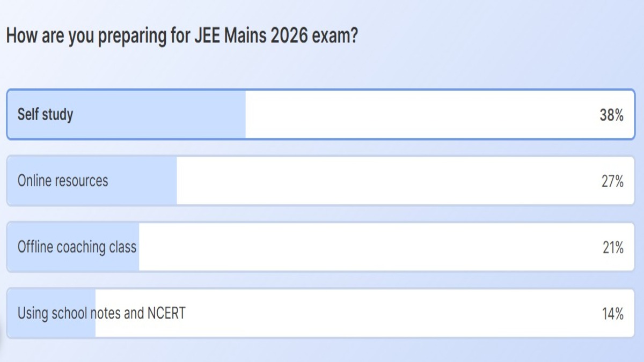Tap the 21% result percentage
This screenshot has height=362, width=644.
pyautogui.click(x=612, y=248)
